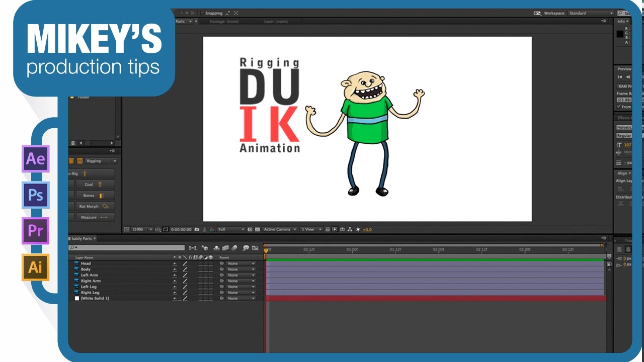Open the comp flowchart from viewer bar
Image resolution: width=644 pixels, height=362 pixels.
point(350,229)
